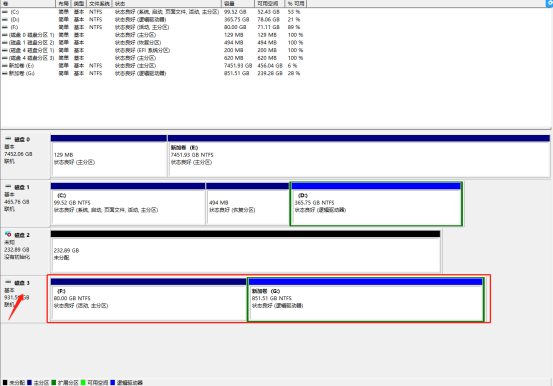This screenshot has height=386, width=553.
Task: Select the (C:) 99.52 GB partition block on 磁盘 1
Action: click(x=128, y=204)
